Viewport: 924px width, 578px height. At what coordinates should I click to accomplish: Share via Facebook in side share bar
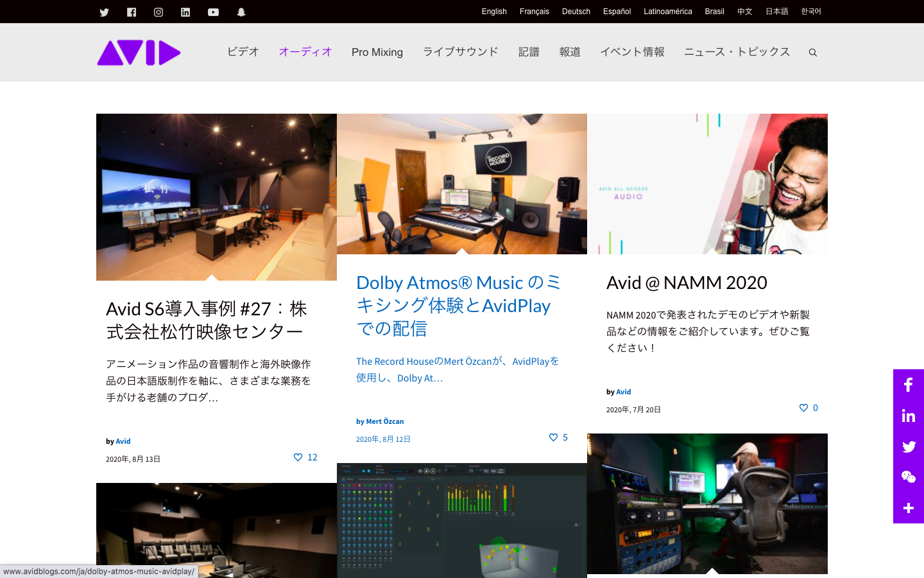point(909,385)
